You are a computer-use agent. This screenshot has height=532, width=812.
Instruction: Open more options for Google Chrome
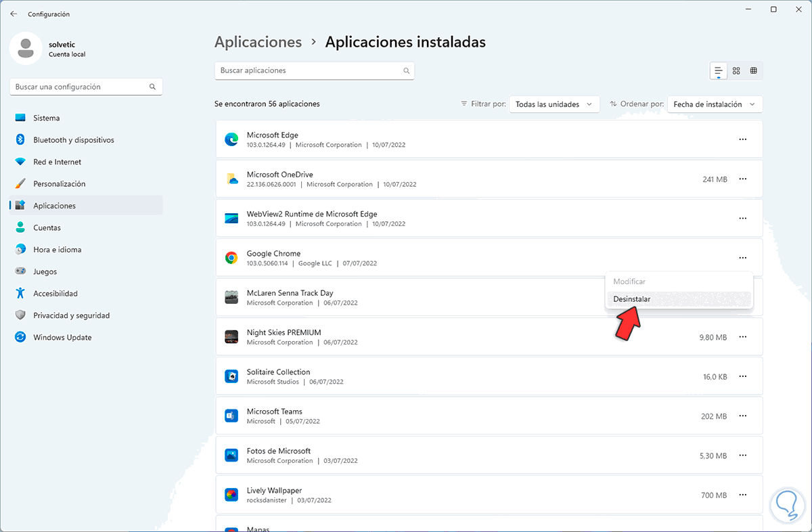[742, 258]
